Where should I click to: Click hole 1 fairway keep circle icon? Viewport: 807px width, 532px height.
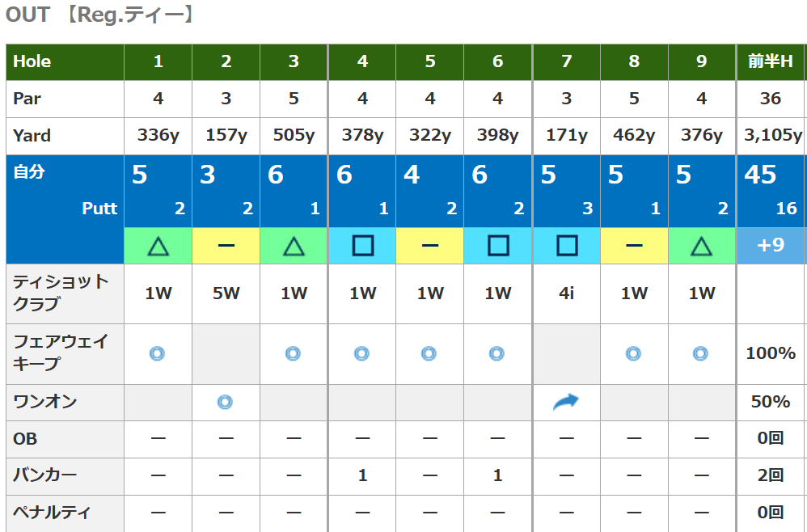(x=158, y=353)
